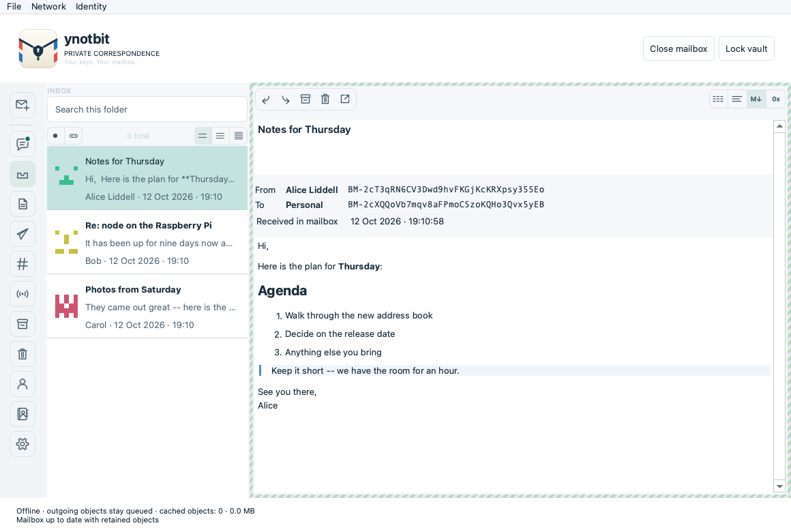This screenshot has width=791, height=532.
Task: Click the message scrollbar down arrow
Action: tap(779, 486)
